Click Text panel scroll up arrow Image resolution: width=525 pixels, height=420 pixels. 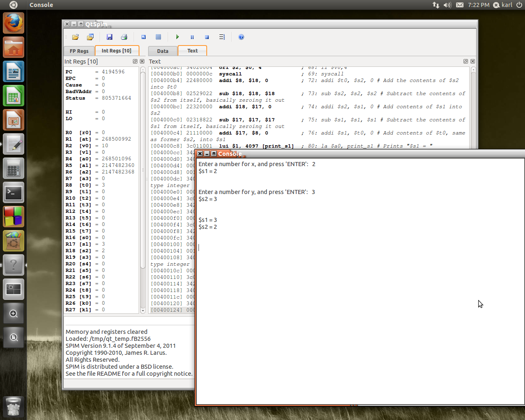[473, 70]
